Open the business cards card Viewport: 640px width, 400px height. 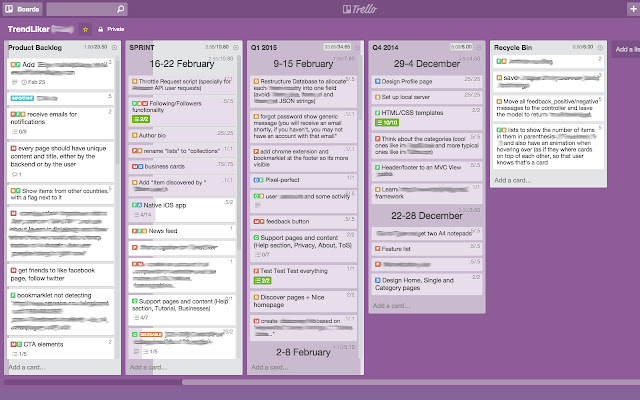(x=182, y=166)
